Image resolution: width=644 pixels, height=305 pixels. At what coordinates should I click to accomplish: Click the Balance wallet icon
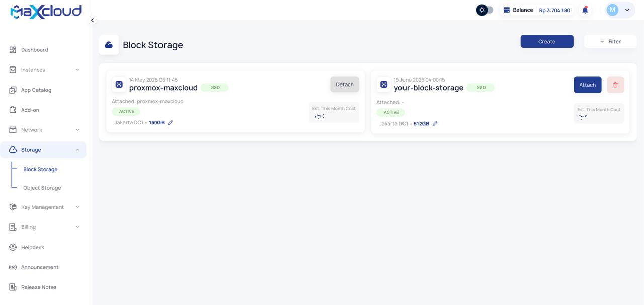[x=507, y=10]
